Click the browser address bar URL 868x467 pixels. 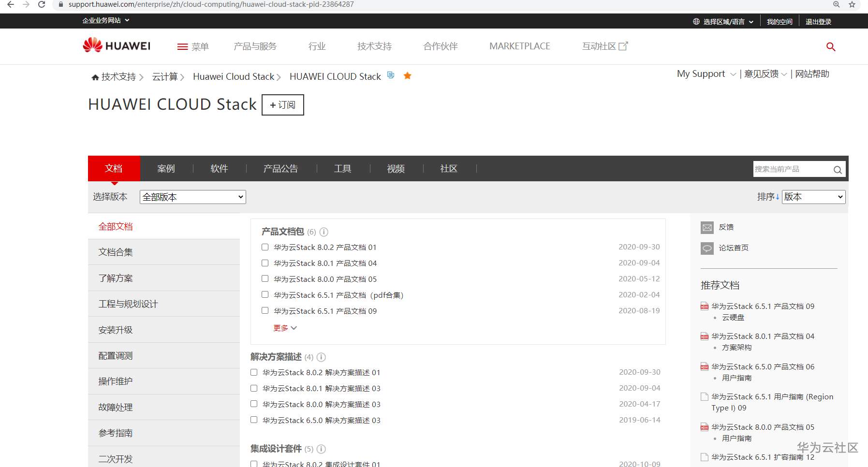pyautogui.click(x=211, y=4)
